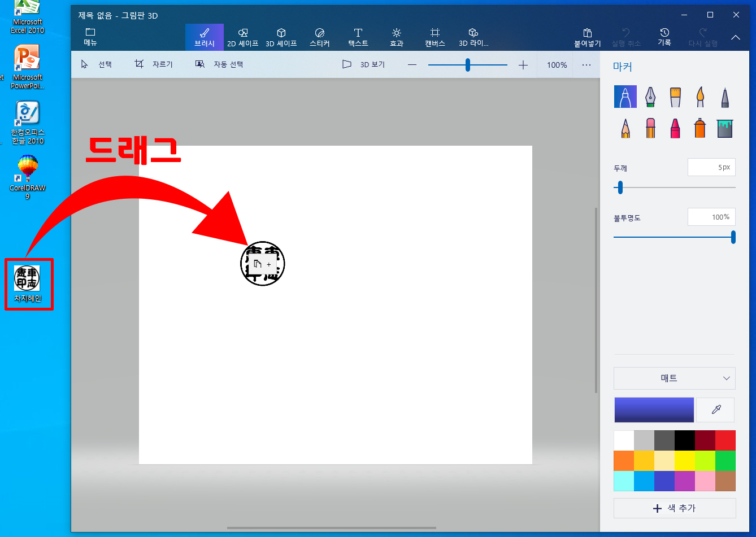Open the 매트 material dropdown
756x537 pixels.
[674, 378]
